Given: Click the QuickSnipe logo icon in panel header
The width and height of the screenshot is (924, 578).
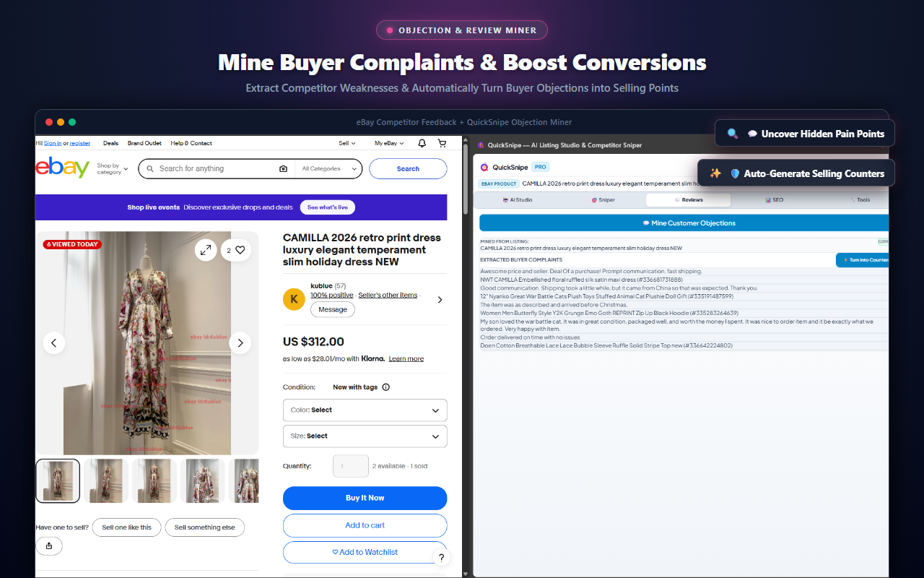Looking at the screenshot, I should 484,167.
